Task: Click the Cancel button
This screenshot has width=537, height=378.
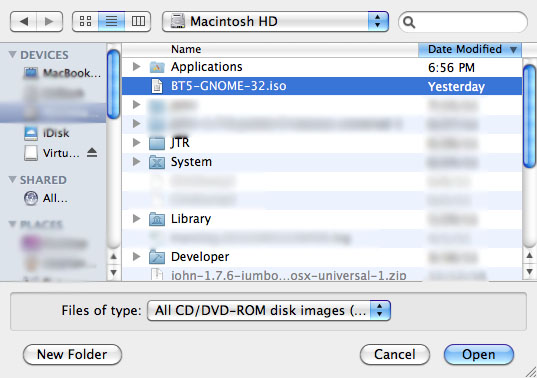Action: click(395, 354)
